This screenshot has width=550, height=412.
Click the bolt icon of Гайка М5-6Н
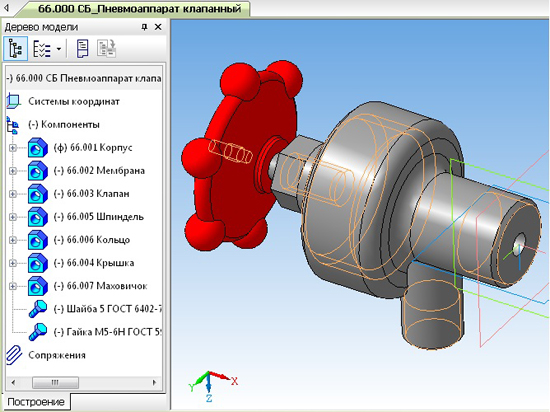(38, 332)
